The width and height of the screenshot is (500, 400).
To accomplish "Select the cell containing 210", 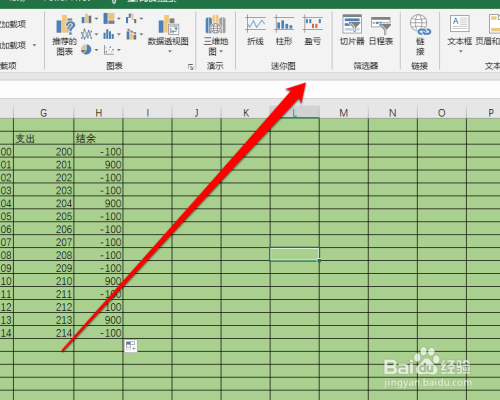I will point(43,281).
